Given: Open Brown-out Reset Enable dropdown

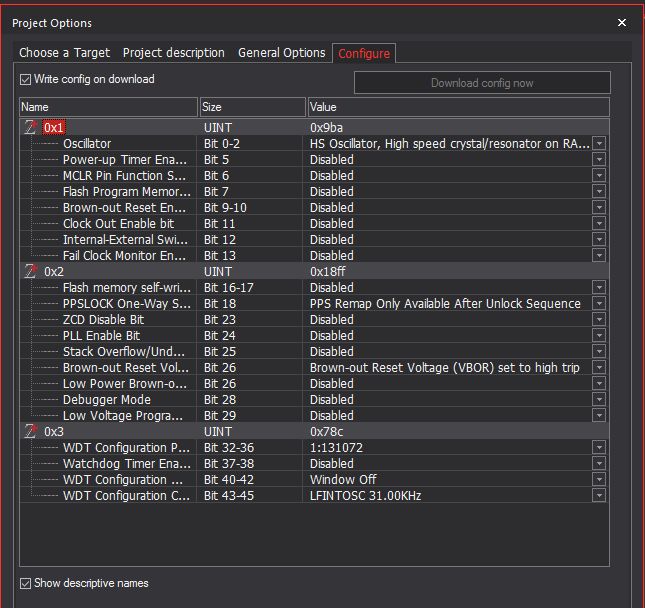Looking at the screenshot, I should point(599,208).
